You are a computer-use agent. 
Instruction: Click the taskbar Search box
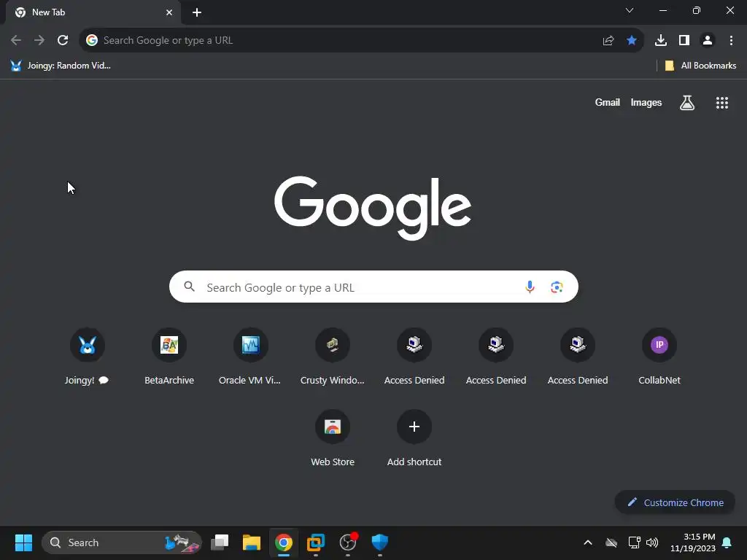122,542
